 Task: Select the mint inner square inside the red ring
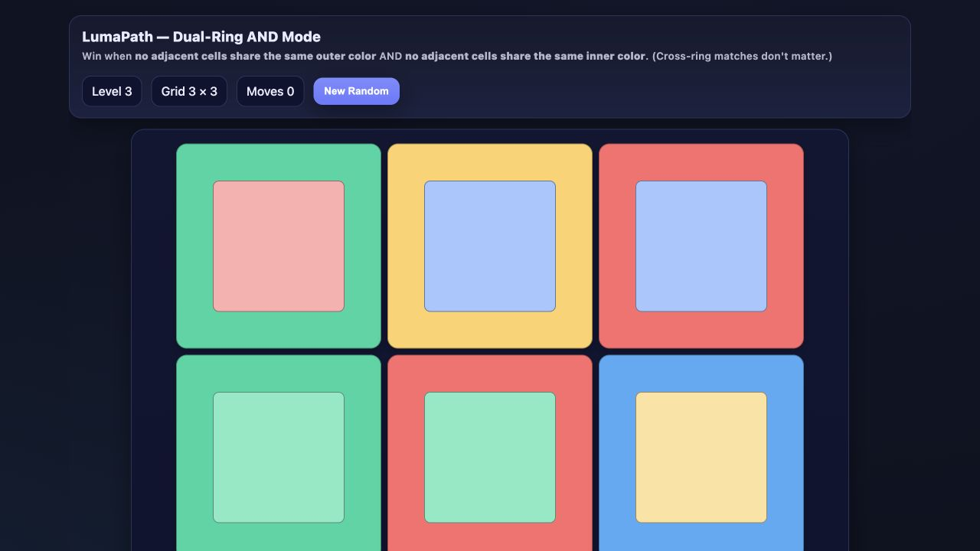pos(490,458)
